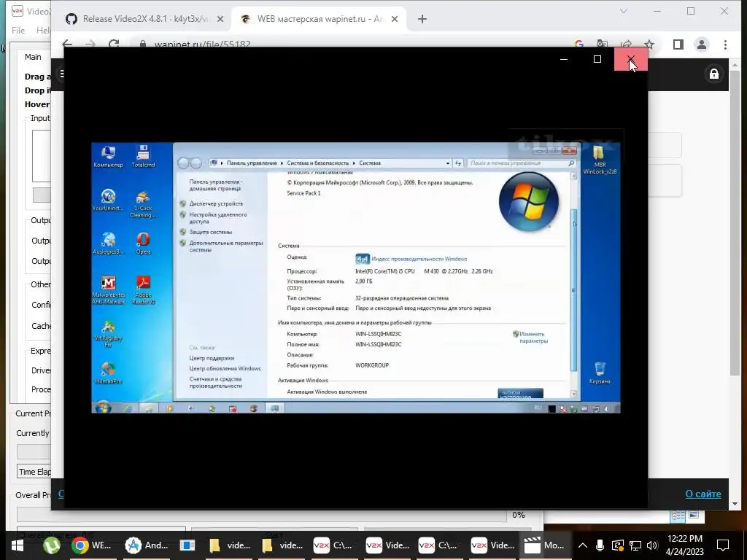Click the playing video frame
Screen dimensions: 747x560
click(x=356, y=278)
